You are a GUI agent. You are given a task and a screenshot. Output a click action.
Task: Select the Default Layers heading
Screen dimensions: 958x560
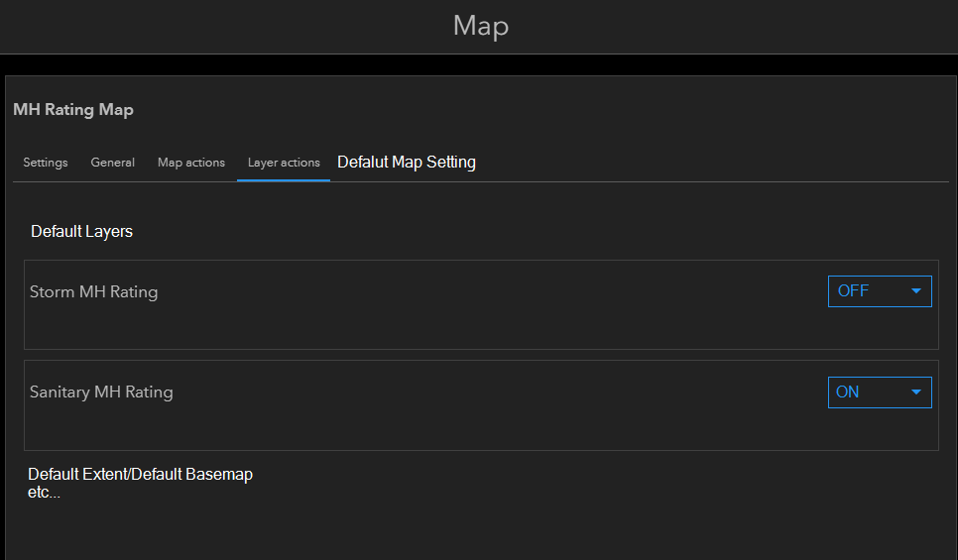pos(82,232)
